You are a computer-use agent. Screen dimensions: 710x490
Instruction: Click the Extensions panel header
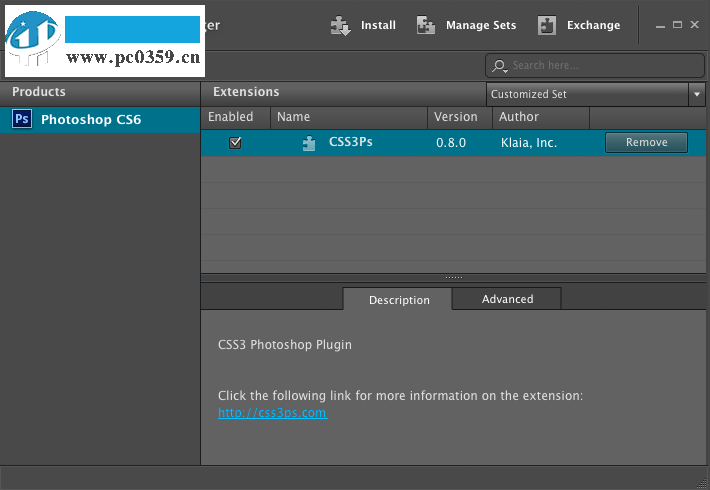pos(343,92)
